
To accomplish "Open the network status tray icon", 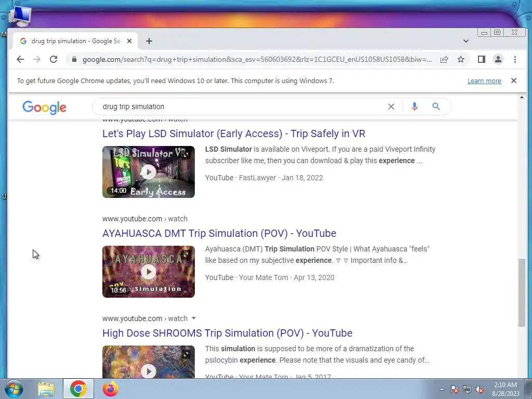I will coord(467,389).
